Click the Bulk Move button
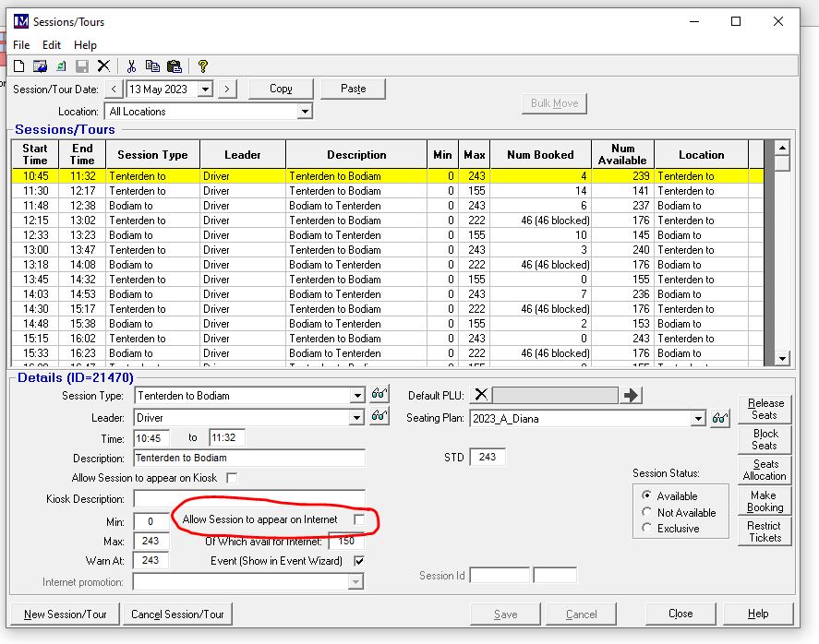The image size is (819, 644). pyautogui.click(x=555, y=103)
